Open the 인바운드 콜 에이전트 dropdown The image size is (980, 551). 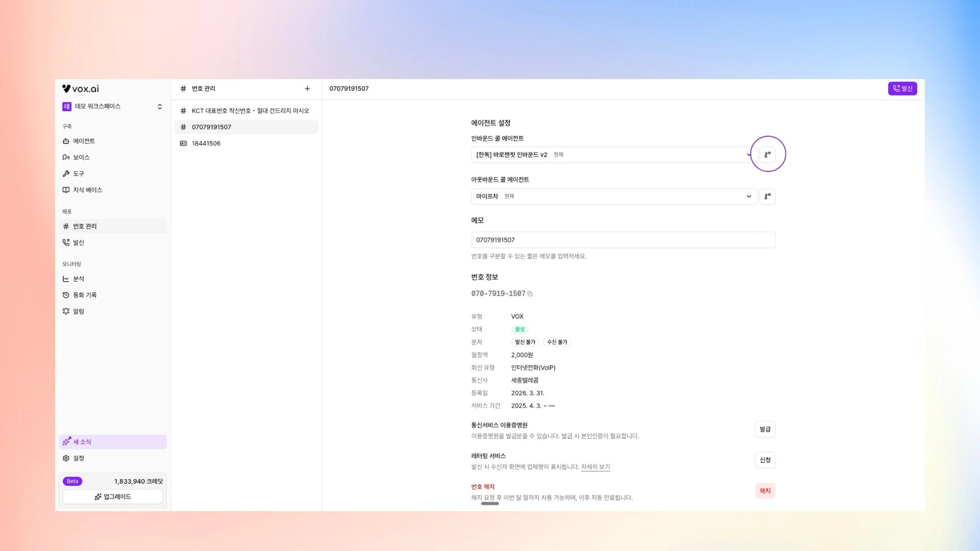point(614,155)
